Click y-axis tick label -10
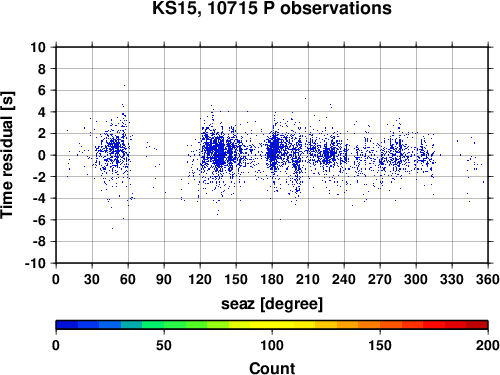The image size is (500, 375). (x=35, y=263)
